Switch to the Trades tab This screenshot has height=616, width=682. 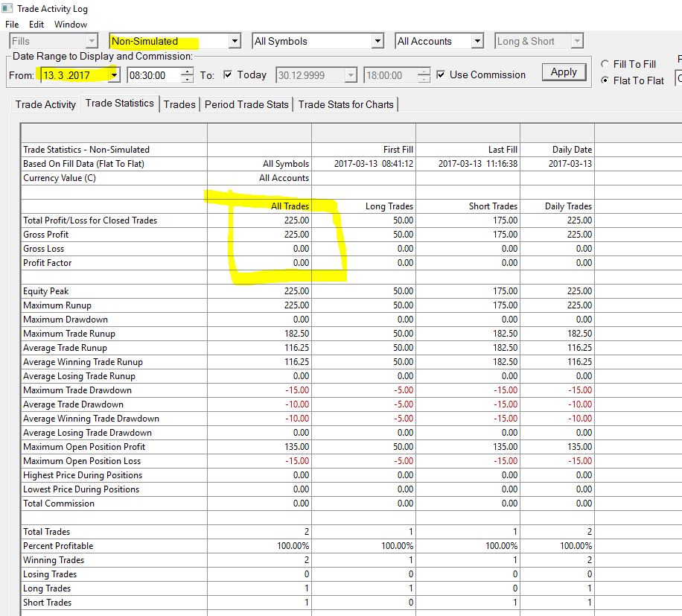pyautogui.click(x=179, y=104)
